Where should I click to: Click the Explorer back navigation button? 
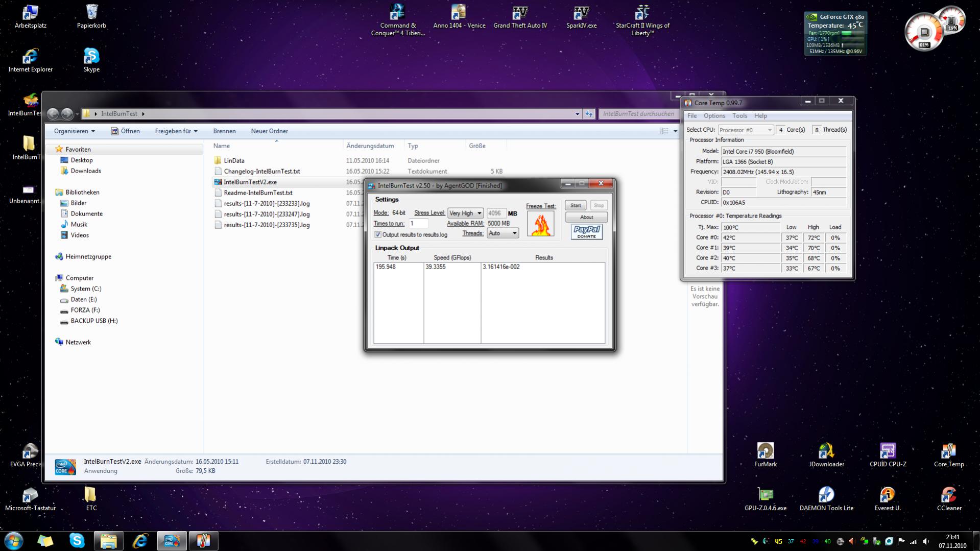click(x=53, y=114)
